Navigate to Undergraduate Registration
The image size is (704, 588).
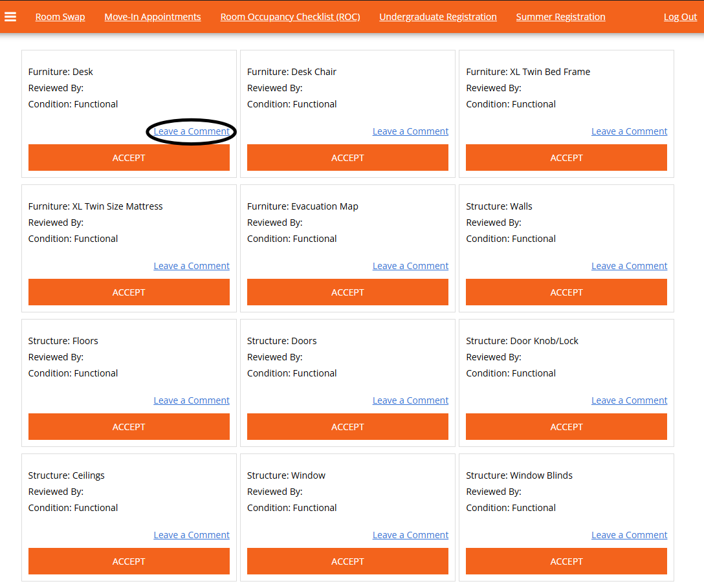[x=438, y=17]
